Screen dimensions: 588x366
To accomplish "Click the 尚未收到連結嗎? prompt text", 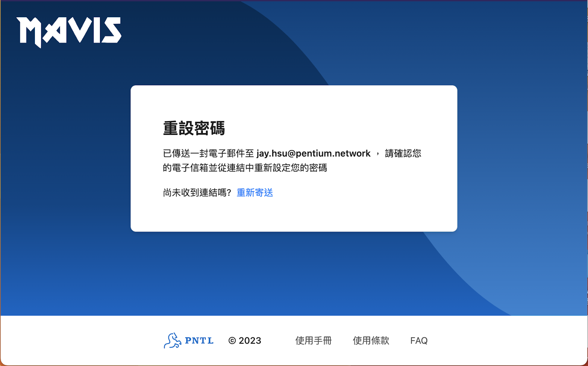I will click(x=197, y=193).
